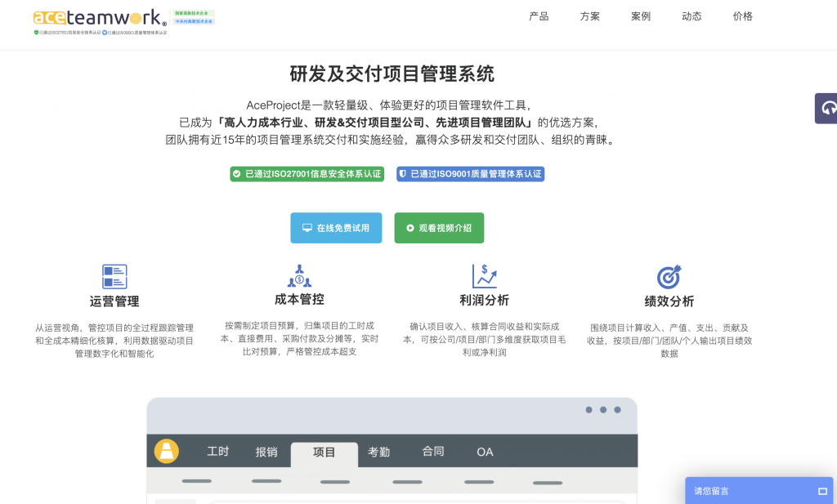Click the 成本管控 cost hierarchy icon
The image size is (837, 504).
(x=299, y=276)
